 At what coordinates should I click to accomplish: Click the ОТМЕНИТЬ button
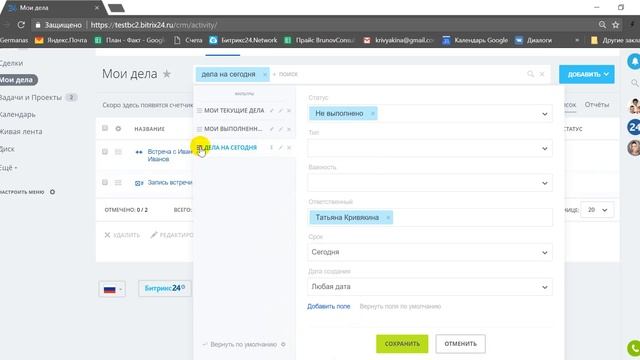click(460, 344)
